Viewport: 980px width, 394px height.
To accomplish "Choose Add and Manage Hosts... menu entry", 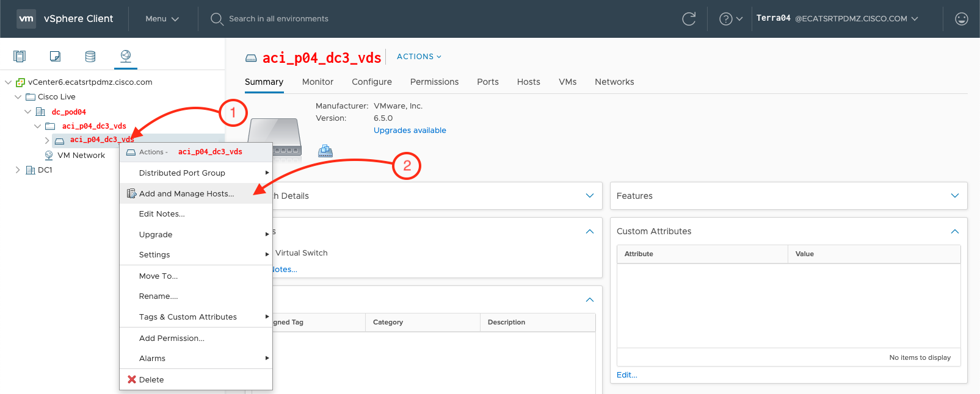I will [196, 193].
